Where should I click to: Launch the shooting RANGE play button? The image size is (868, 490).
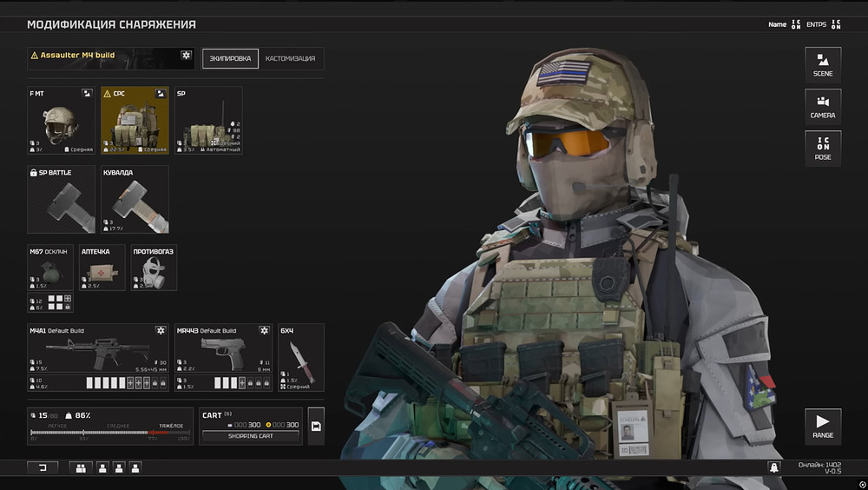(x=822, y=425)
